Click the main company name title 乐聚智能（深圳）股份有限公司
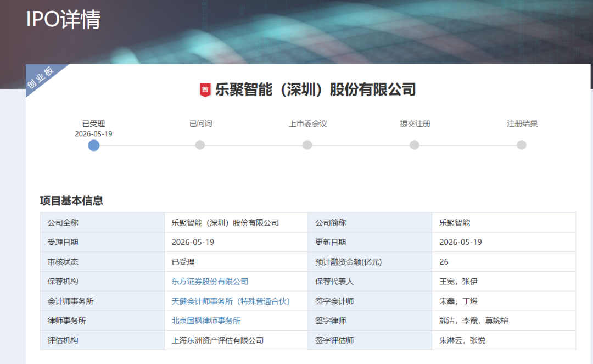The image size is (593, 364). [315, 90]
